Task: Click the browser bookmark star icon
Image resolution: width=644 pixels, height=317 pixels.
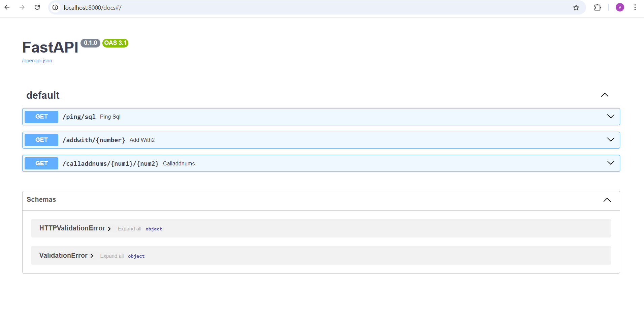Action: [x=576, y=7]
